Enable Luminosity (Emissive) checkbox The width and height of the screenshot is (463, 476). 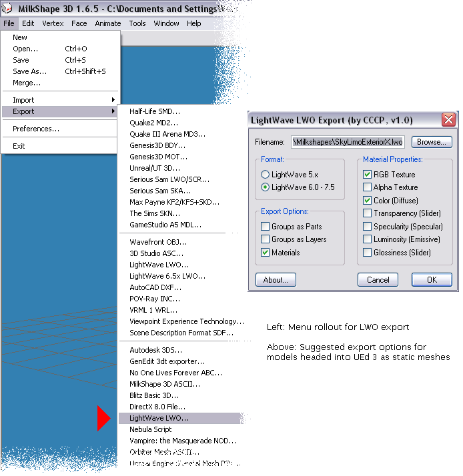(x=367, y=239)
